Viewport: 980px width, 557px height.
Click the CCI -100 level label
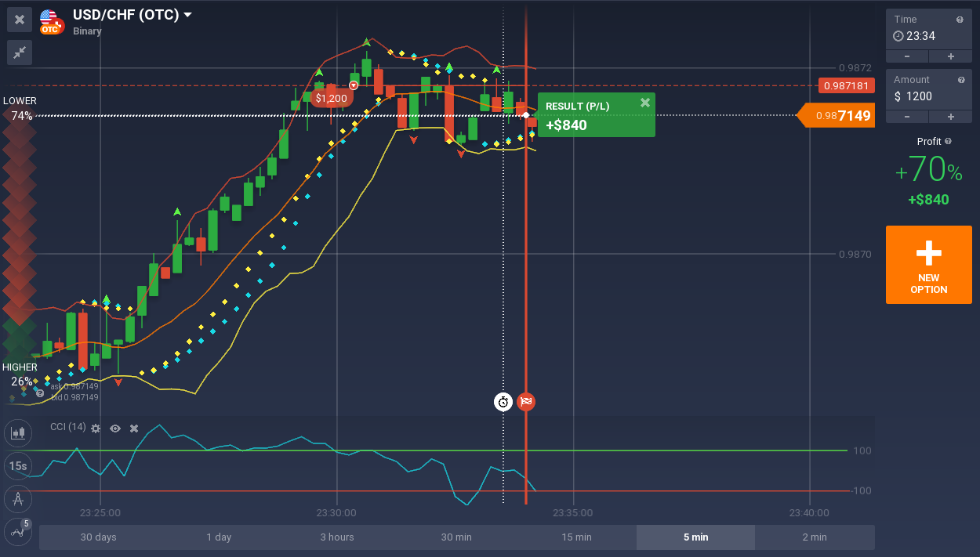861,491
